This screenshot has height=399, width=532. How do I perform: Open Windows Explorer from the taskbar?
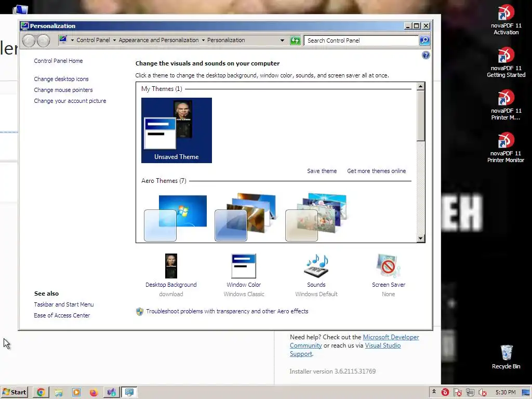(59, 393)
